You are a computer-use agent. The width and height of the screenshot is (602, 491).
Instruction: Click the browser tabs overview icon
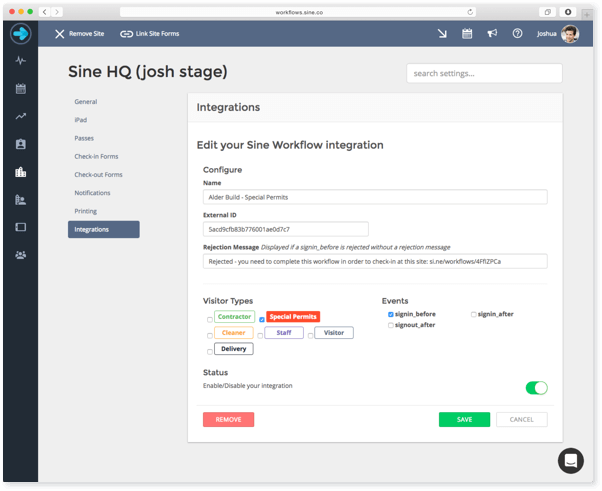tap(547, 12)
